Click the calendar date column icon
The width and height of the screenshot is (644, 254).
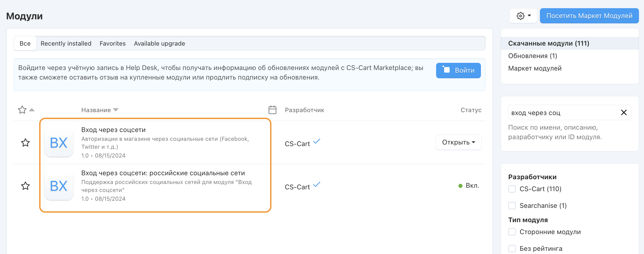coord(272,110)
